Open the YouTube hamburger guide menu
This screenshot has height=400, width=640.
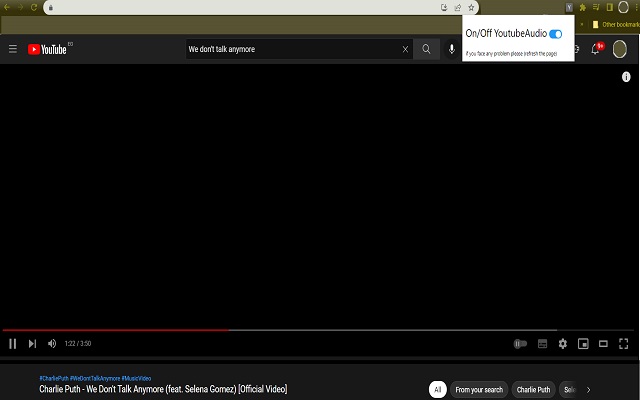pos(13,49)
